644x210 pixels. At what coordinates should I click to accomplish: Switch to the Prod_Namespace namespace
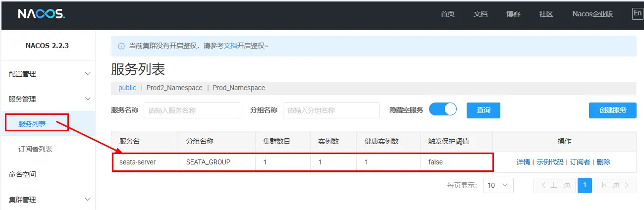tap(239, 88)
